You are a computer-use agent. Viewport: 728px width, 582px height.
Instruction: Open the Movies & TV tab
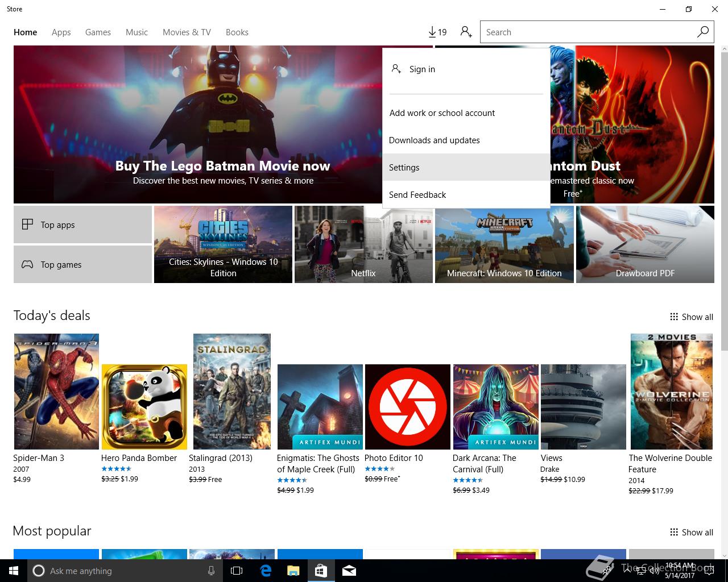[x=187, y=32]
